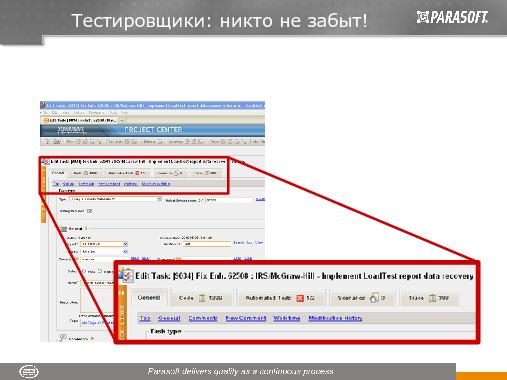507x380 pixels.
Task: Open the Code tab in the enlarged callout
Action: tap(201, 298)
